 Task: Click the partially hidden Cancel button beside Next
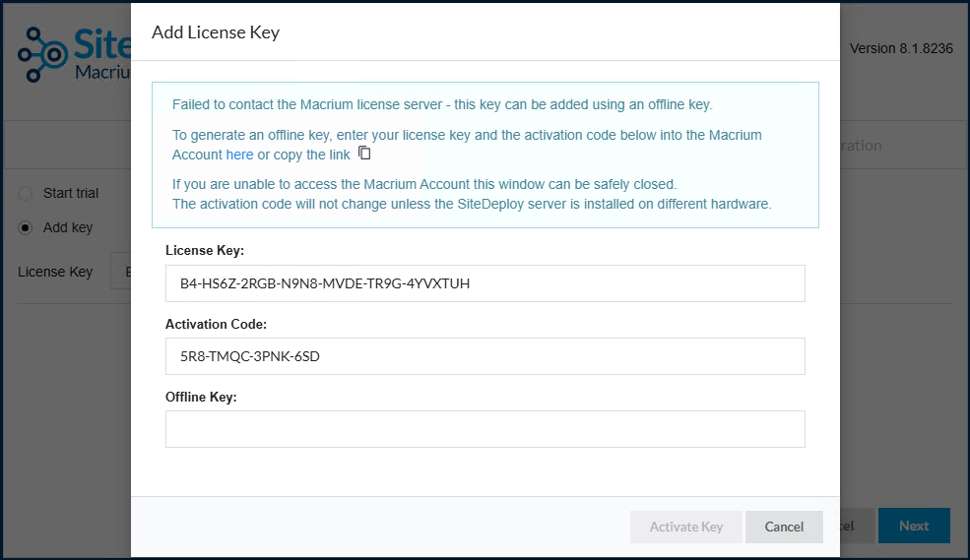857,526
